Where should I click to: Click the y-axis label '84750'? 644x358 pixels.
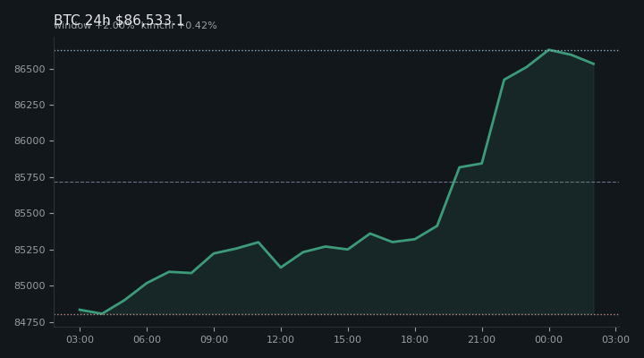[x=30, y=322]
